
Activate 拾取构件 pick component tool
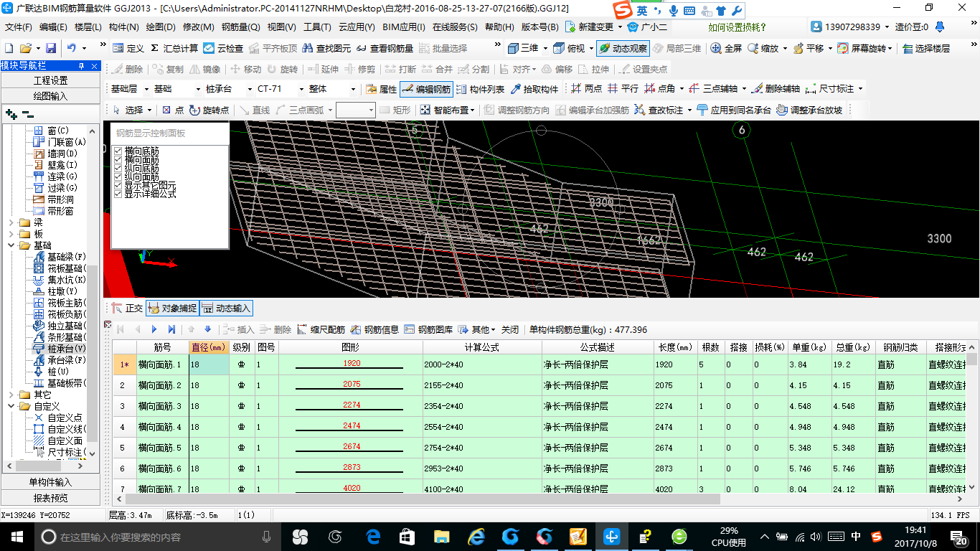tap(534, 89)
